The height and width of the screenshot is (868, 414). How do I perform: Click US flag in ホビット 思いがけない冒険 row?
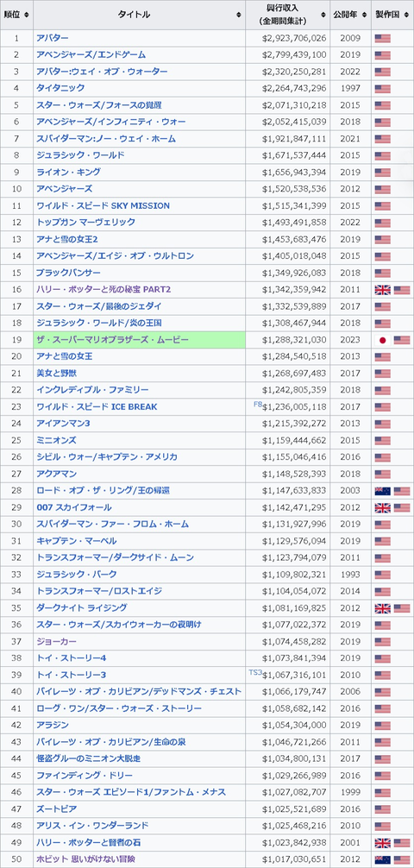tap(402, 859)
